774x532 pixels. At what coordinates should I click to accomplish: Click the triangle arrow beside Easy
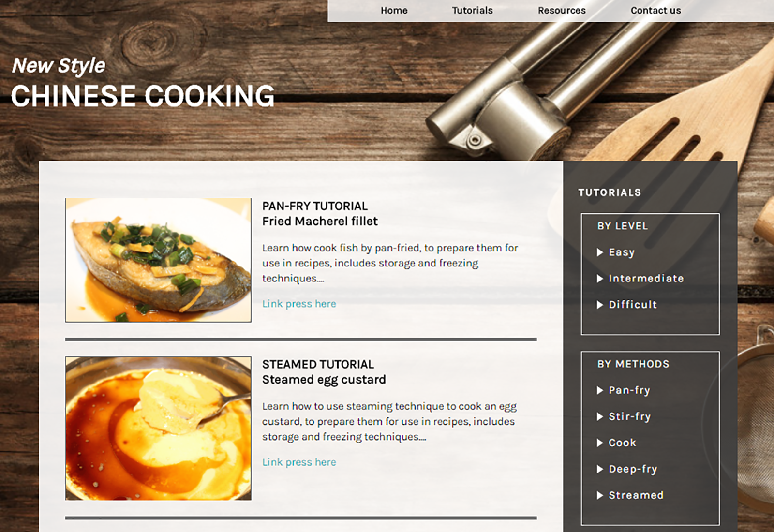point(600,252)
